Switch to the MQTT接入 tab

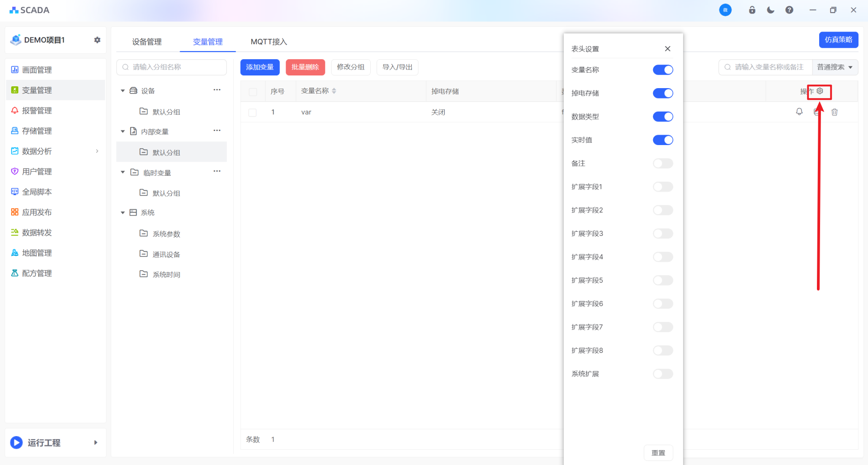tap(269, 42)
